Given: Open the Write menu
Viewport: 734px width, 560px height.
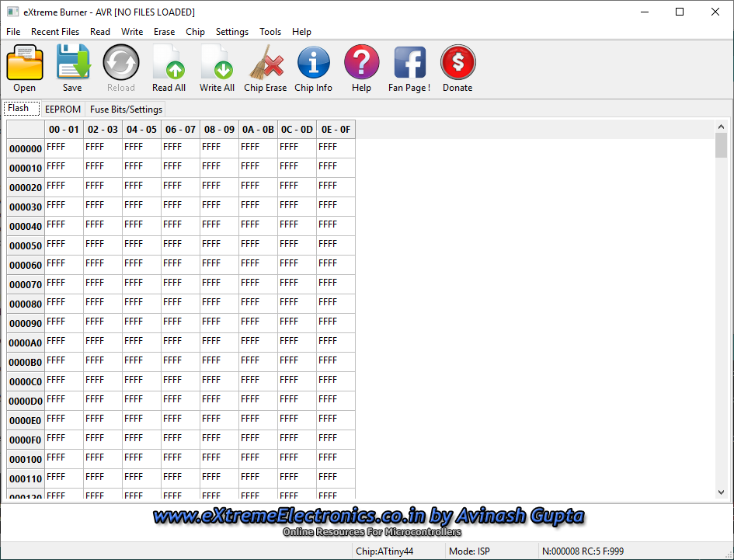Looking at the screenshot, I should [x=132, y=32].
